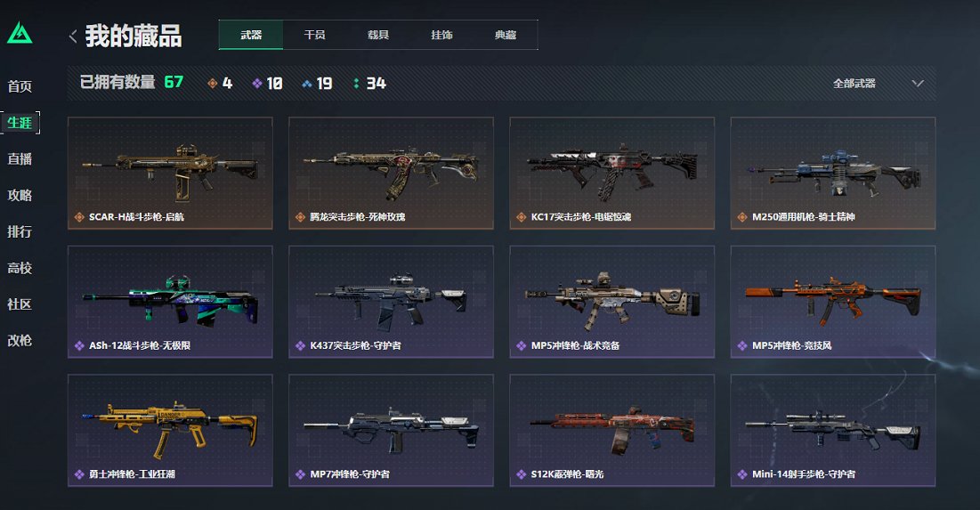
Task: Expand the chevron next to 全部武器
Action: pyautogui.click(x=918, y=83)
